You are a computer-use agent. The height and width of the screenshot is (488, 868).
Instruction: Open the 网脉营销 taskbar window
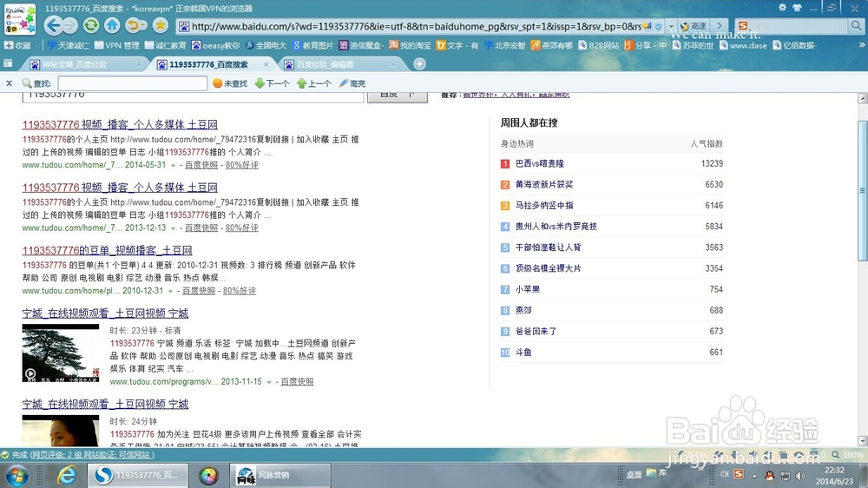tap(280, 475)
